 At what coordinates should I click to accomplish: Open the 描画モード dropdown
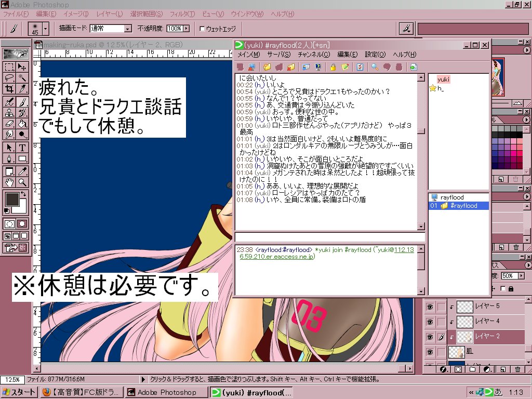point(128,29)
